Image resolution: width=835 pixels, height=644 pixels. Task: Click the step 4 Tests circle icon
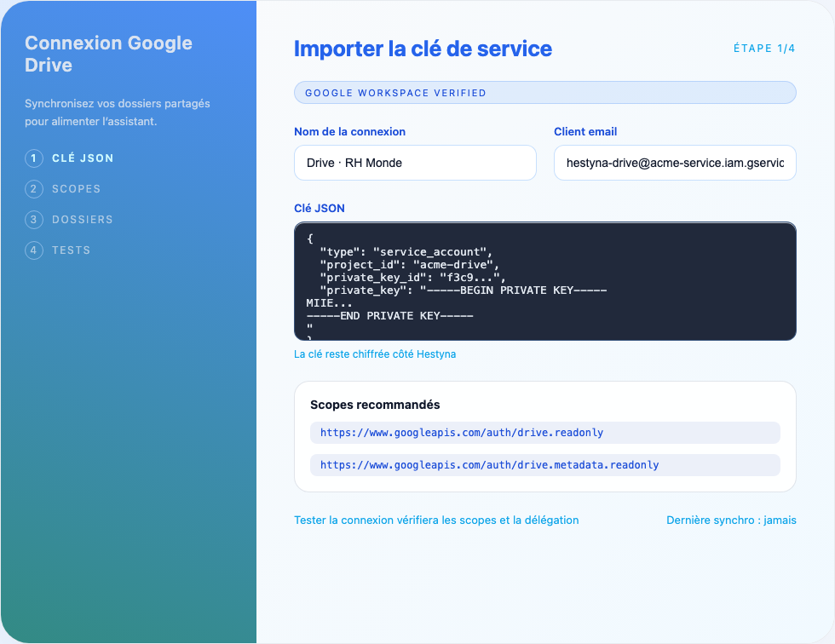click(x=34, y=250)
